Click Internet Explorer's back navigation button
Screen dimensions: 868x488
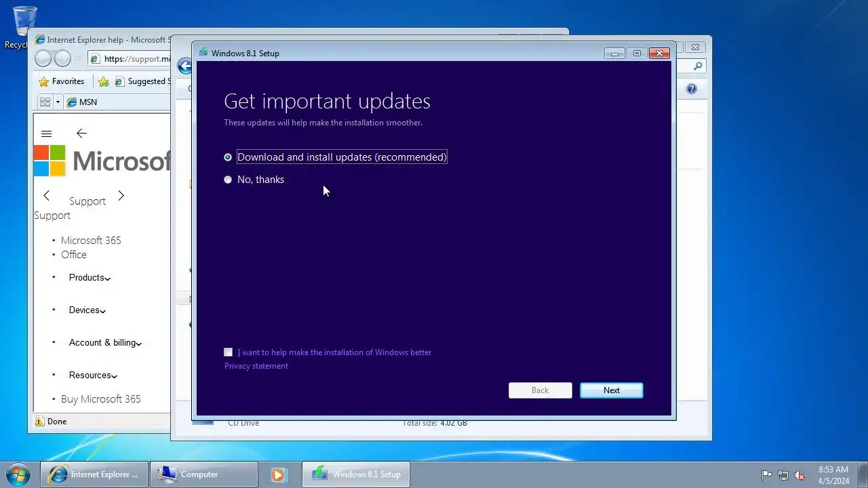pyautogui.click(x=43, y=59)
